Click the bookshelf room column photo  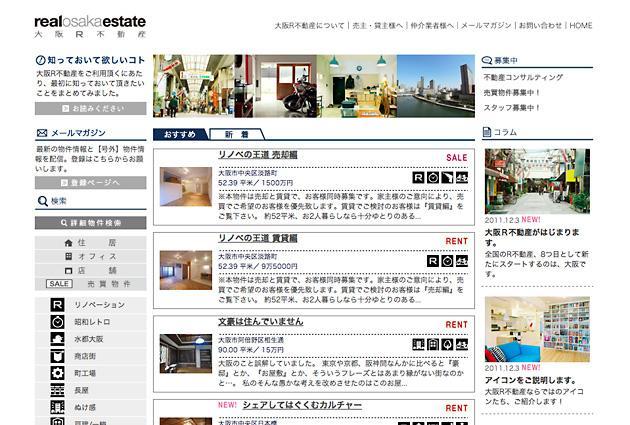(x=538, y=329)
